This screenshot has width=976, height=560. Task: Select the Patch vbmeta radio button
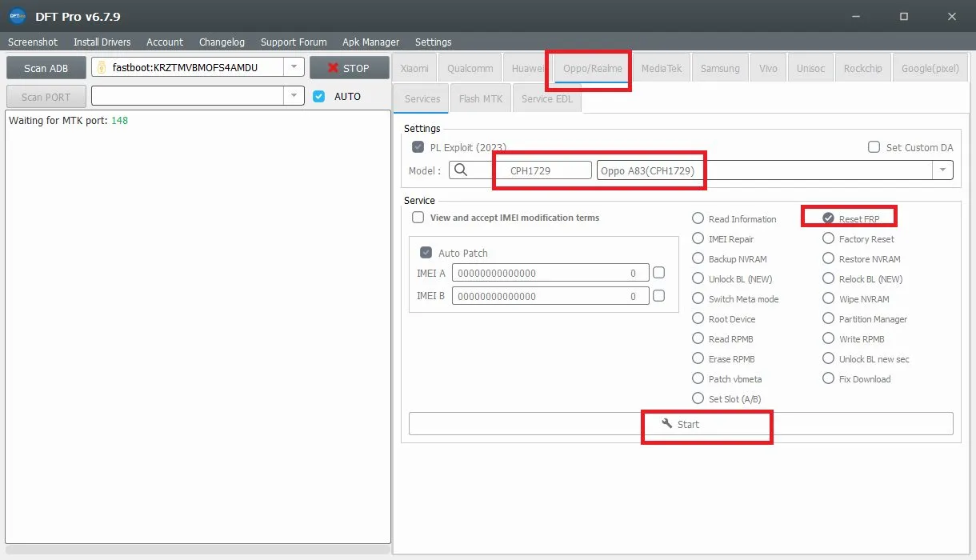tap(698, 378)
